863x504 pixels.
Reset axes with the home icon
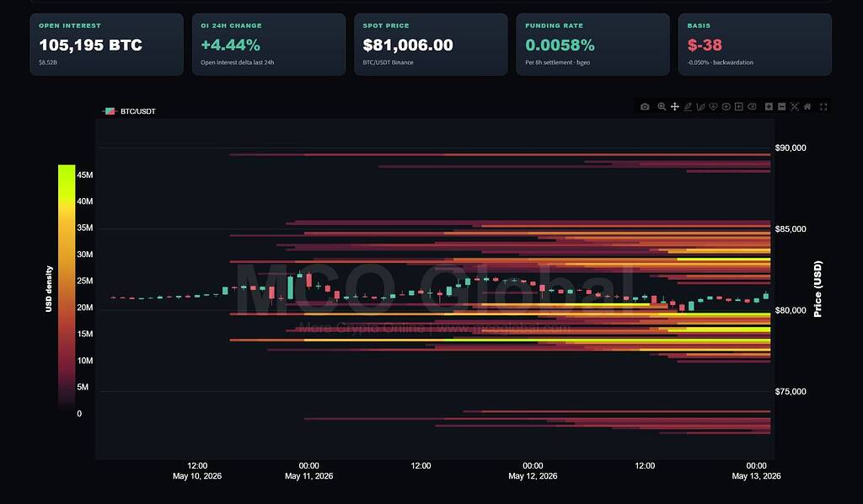point(807,107)
